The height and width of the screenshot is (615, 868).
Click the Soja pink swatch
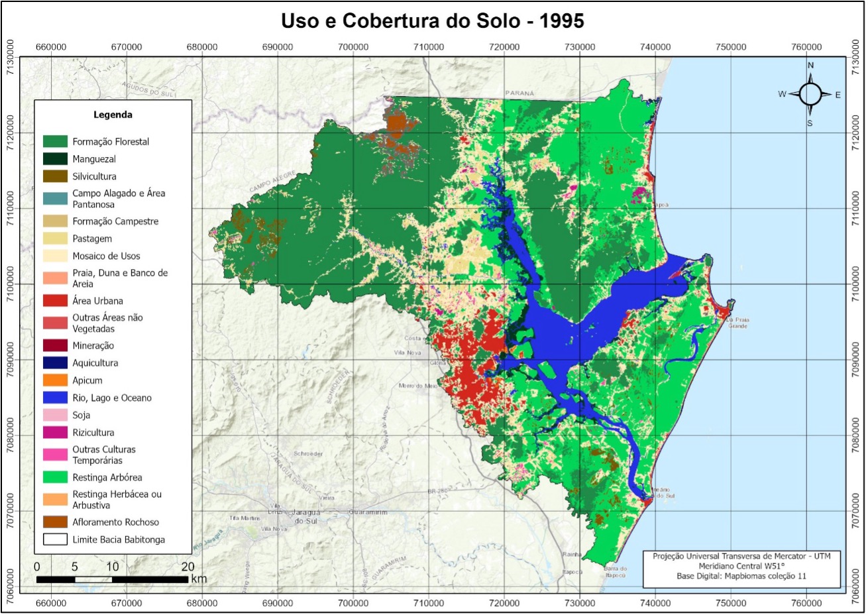[55, 415]
